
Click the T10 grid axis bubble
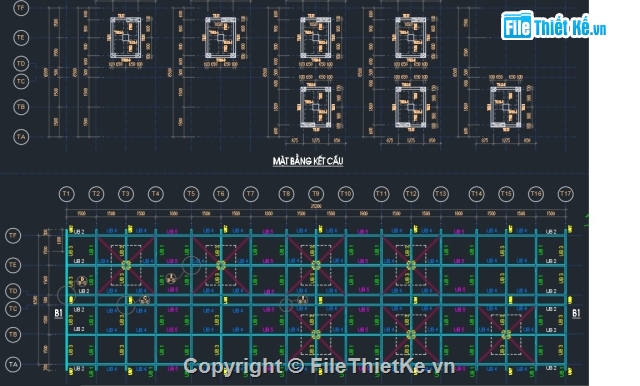(x=346, y=194)
